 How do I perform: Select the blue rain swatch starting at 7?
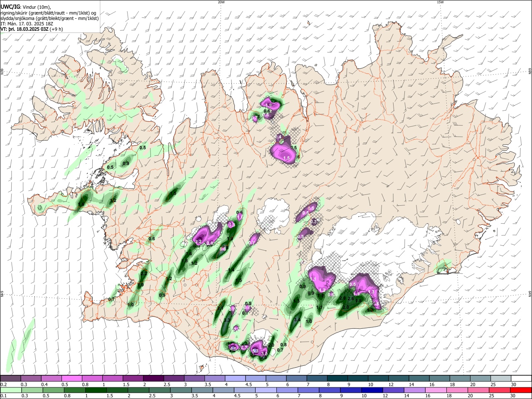(x=308, y=390)
